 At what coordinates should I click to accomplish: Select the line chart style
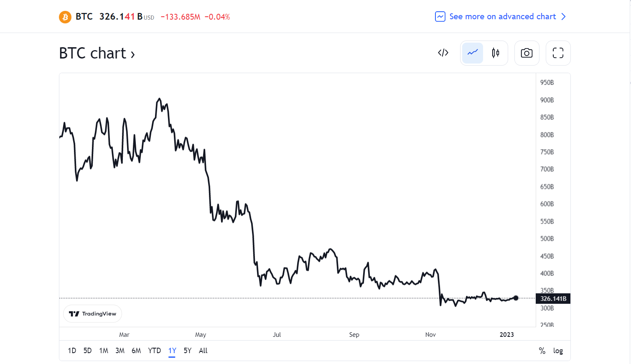coord(472,53)
